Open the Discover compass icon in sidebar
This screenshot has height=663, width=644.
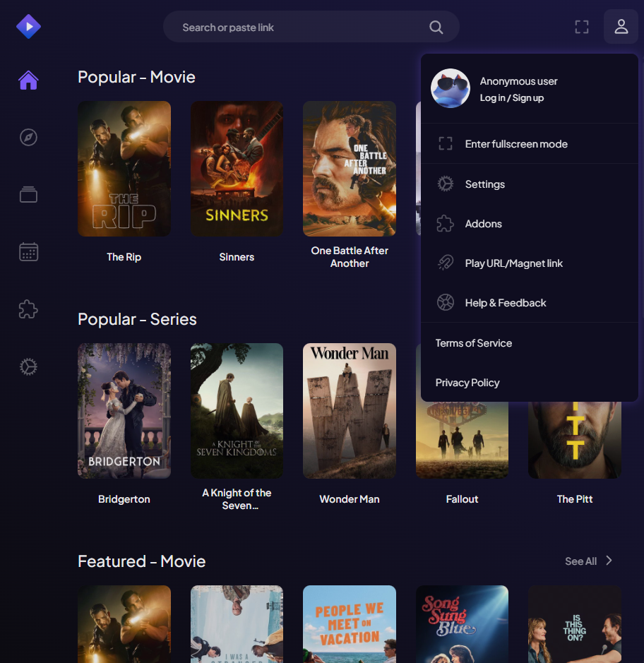pyautogui.click(x=28, y=137)
